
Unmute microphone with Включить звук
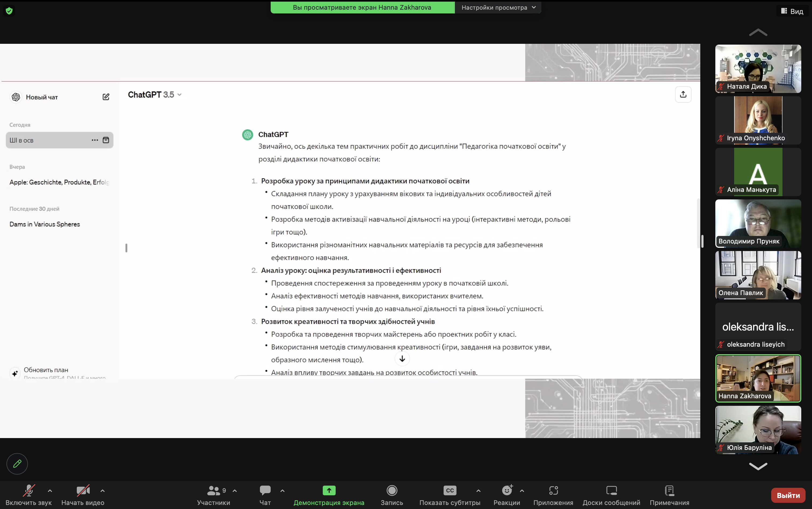28,490
